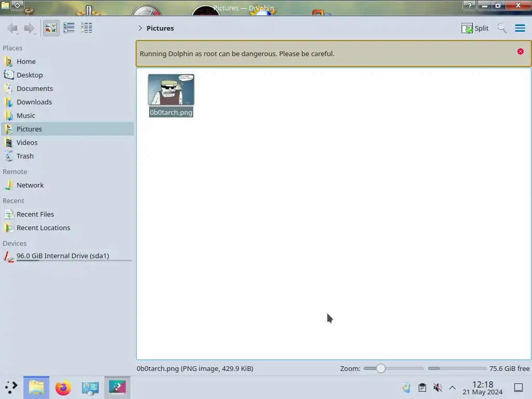Click the Network icon in sidebar

(x=8, y=185)
